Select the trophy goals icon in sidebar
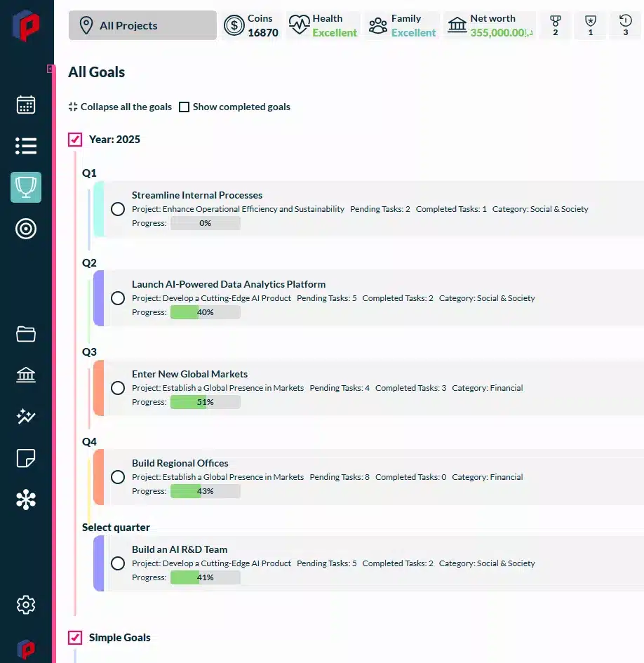Screen dimensions: 644x663 pyautogui.click(x=26, y=187)
